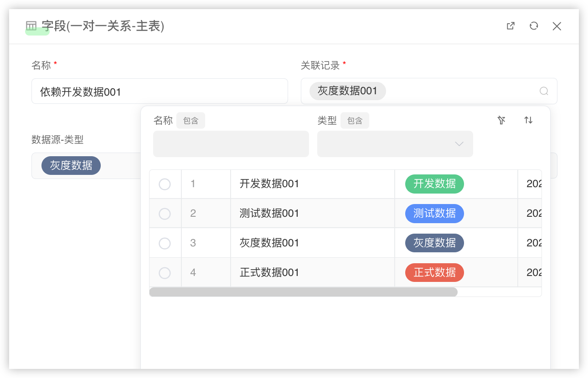
Task: Select radio button for 测试数据001 row
Action: coord(165,214)
